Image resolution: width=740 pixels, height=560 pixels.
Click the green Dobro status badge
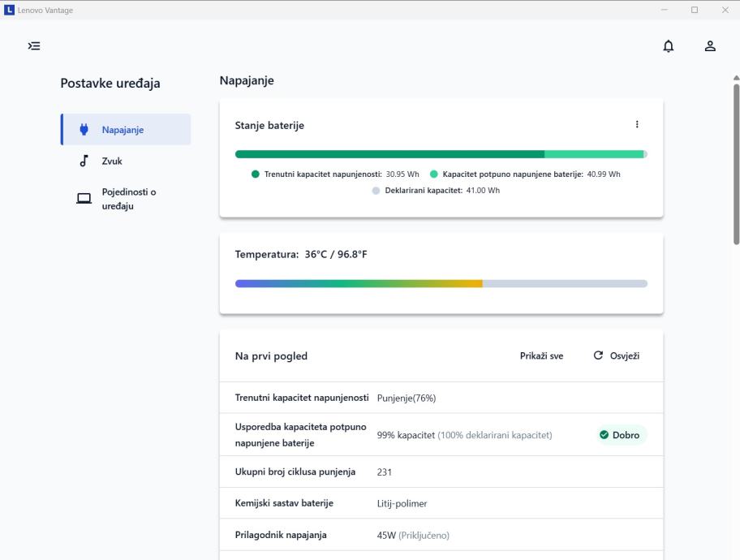point(621,435)
